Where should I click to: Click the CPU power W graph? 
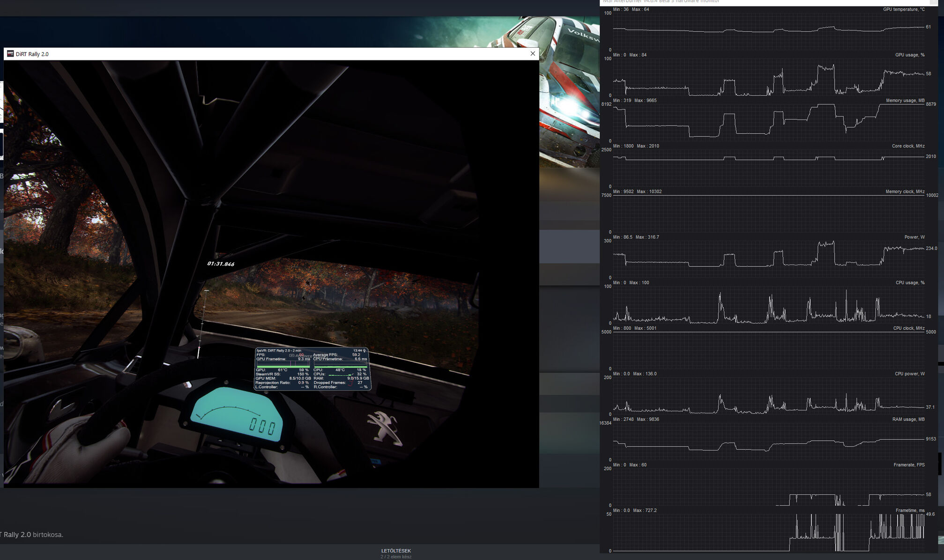768,396
